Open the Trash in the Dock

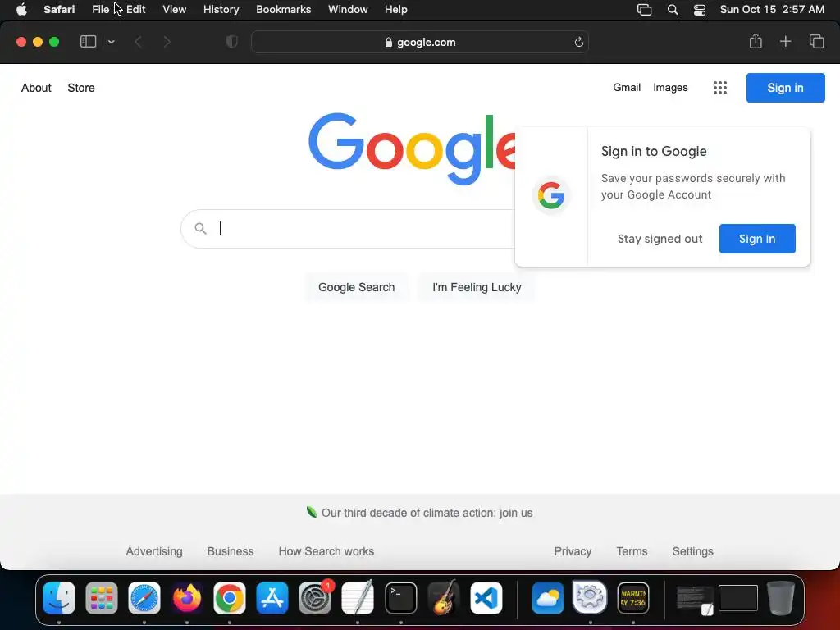[781, 598]
